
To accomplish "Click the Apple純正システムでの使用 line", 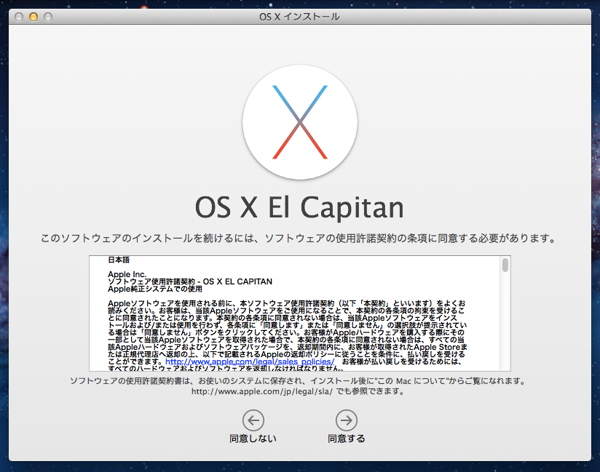I will coord(155,289).
